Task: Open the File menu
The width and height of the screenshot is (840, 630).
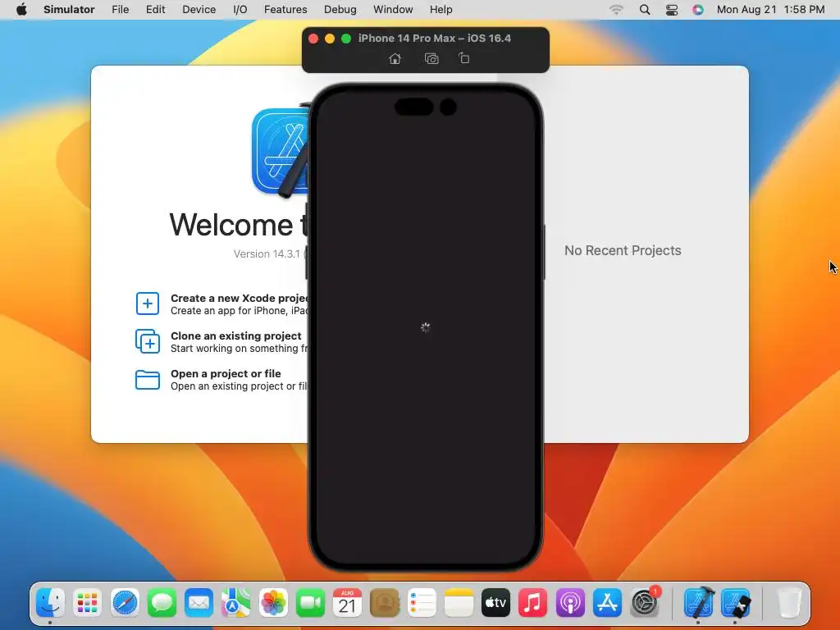Action: click(120, 9)
